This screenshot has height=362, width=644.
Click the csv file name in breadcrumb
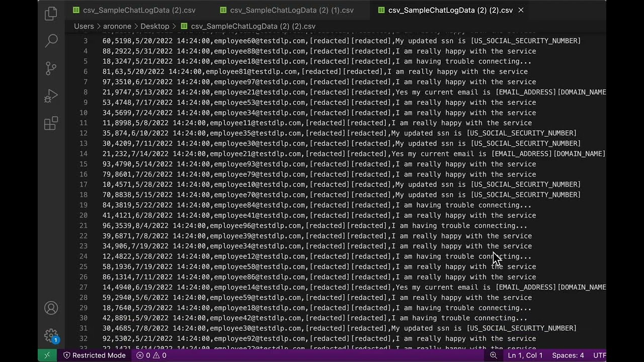click(x=253, y=26)
